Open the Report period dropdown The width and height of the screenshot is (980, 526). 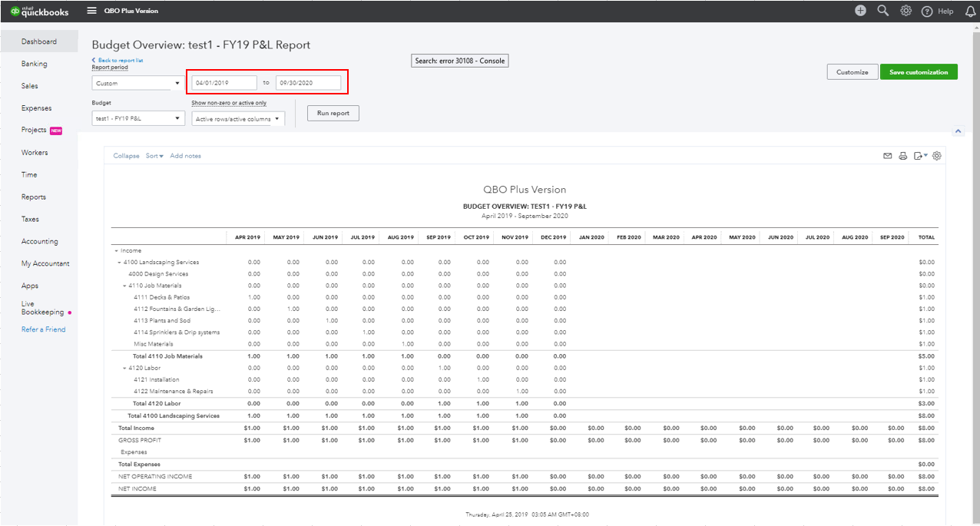[x=137, y=83]
